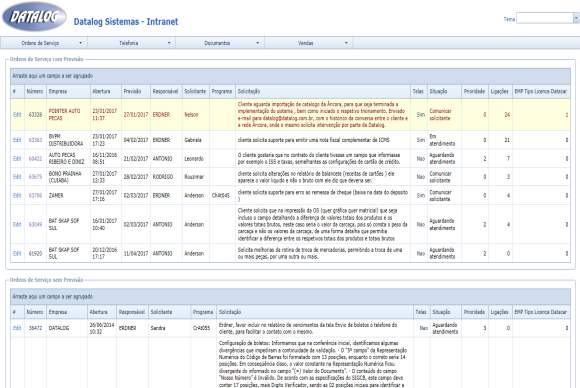Select the Leonardo solicitante cell
The height and width of the screenshot is (388, 580).
tap(195, 158)
